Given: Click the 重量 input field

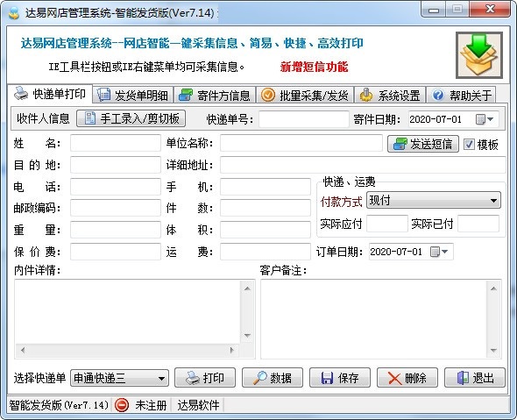Looking at the screenshot, I should 116,230.
